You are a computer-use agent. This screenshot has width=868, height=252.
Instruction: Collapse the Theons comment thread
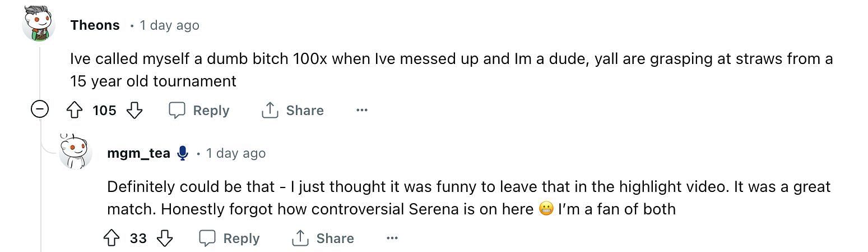click(39, 109)
